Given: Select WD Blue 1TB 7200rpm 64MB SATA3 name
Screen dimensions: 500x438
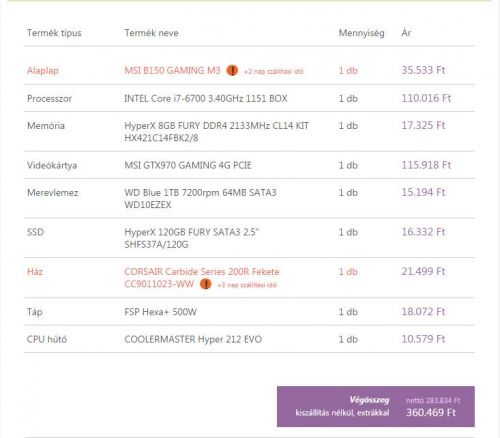Looking at the screenshot, I should (200, 199).
